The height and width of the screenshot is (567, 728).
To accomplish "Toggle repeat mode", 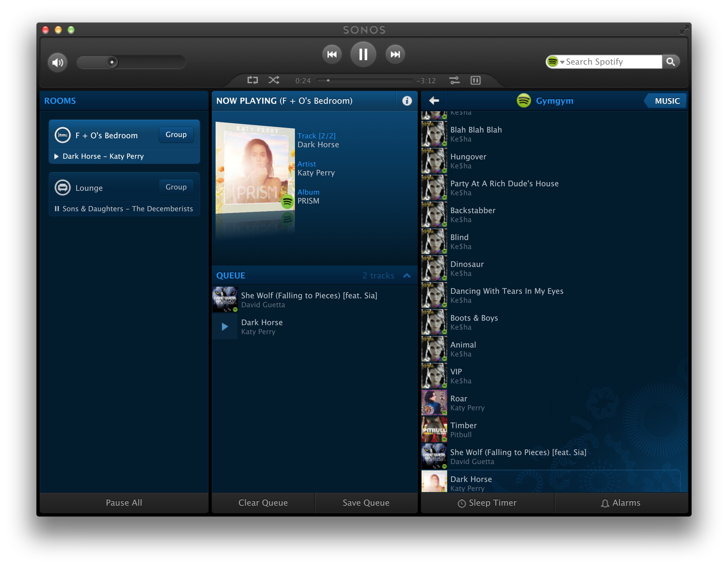I will click(252, 80).
